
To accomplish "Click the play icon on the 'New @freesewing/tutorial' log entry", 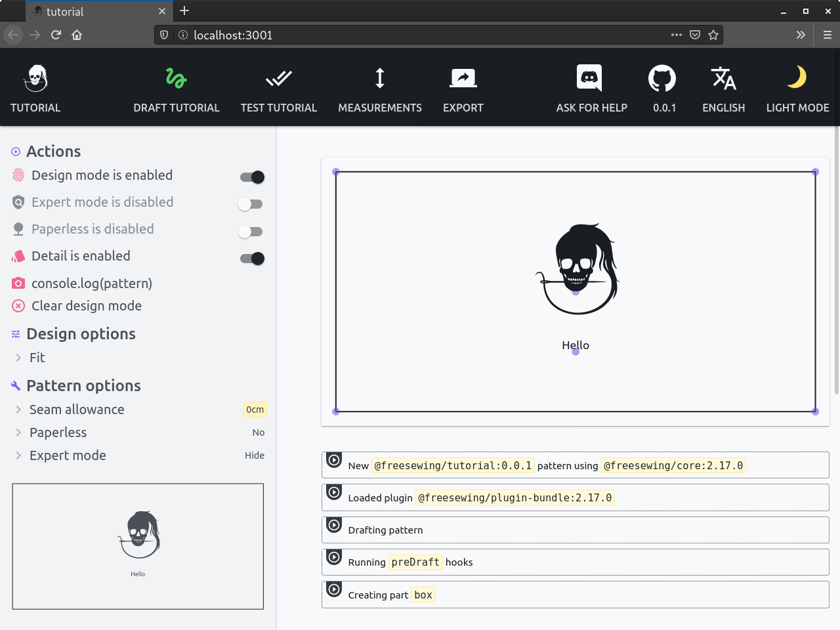I will [334, 460].
